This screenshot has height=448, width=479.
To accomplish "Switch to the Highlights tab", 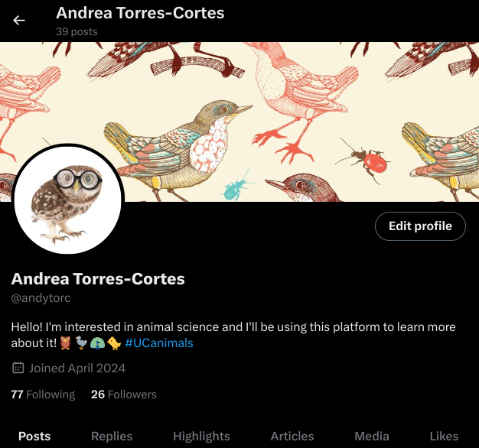I will (x=201, y=436).
